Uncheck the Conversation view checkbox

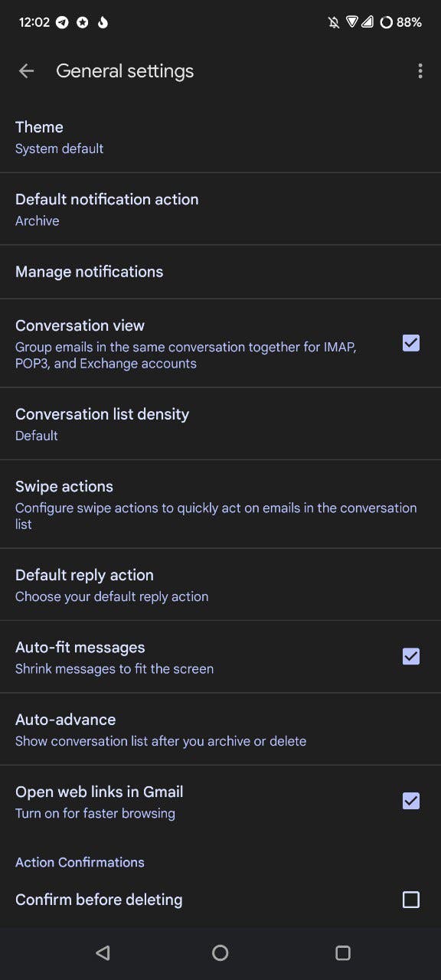coord(411,343)
